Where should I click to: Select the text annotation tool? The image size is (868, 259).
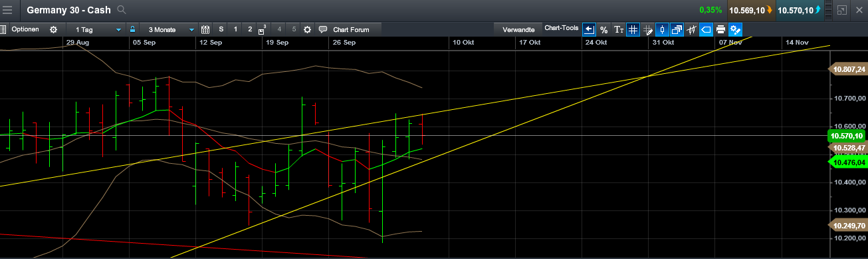618,29
